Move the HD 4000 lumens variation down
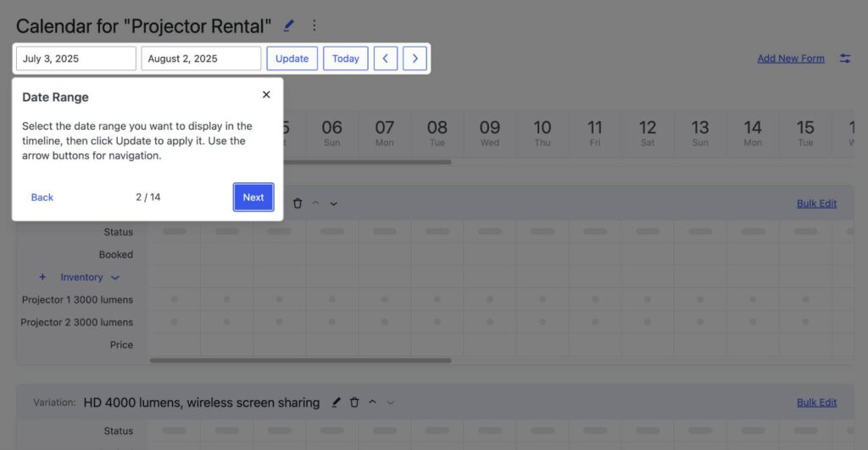The image size is (868, 450). 391,403
